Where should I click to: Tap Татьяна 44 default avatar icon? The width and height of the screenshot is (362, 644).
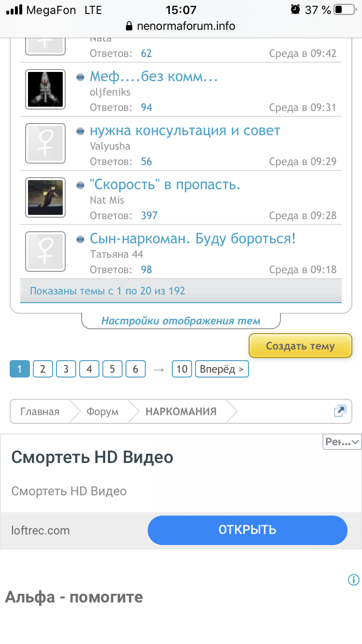(45, 252)
